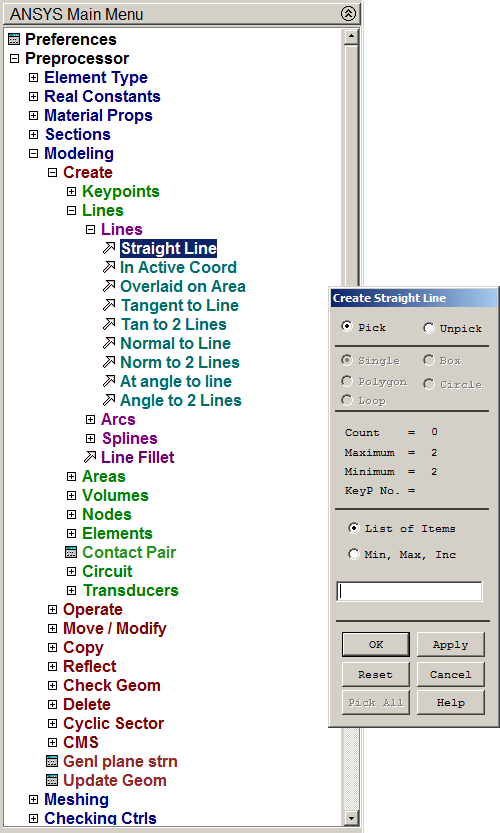The image size is (500, 833).
Task: Expand the Splines node
Action: pyautogui.click(x=90, y=438)
